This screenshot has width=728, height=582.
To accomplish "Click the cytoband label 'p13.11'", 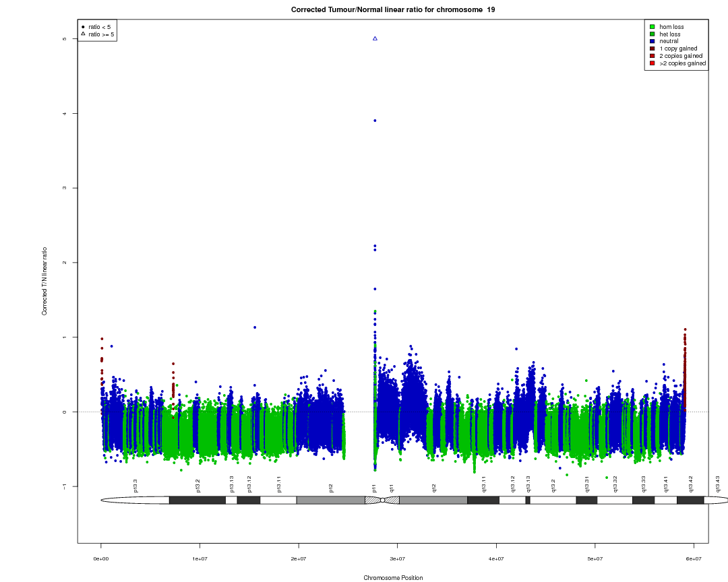I will [279, 484].
